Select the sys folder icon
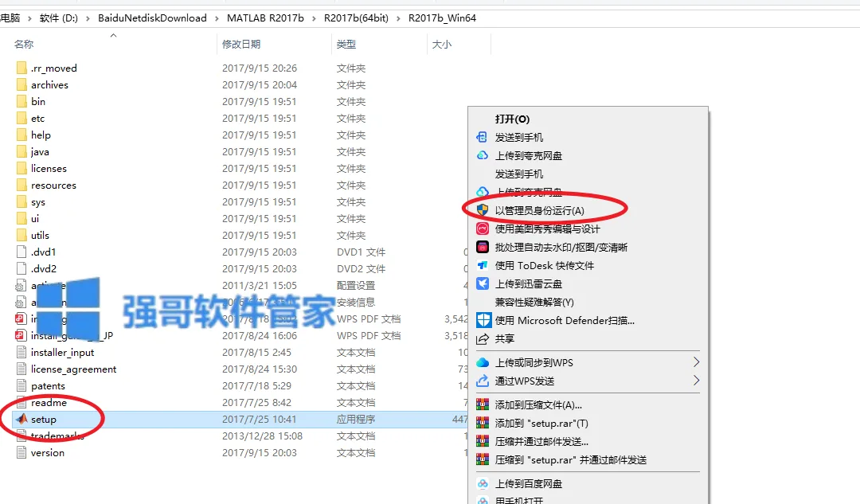This screenshot has height=504, width=860. coord(21,201)
